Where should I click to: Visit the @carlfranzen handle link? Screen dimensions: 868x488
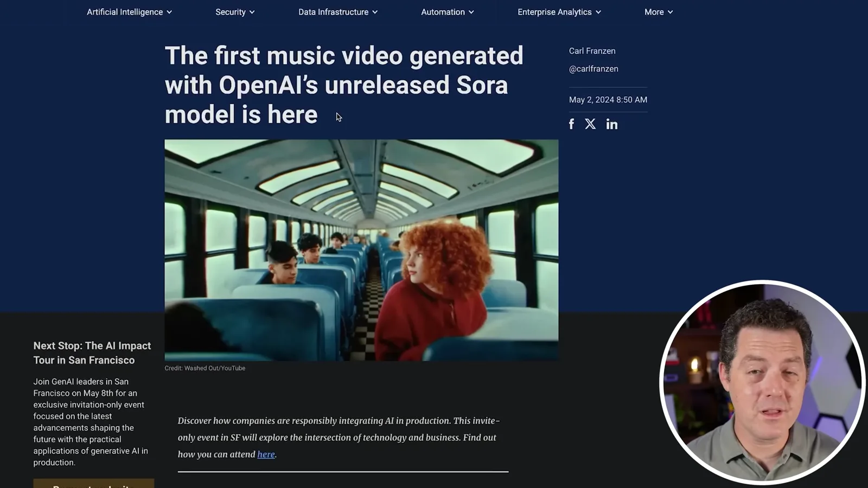(x=593, y=69)
